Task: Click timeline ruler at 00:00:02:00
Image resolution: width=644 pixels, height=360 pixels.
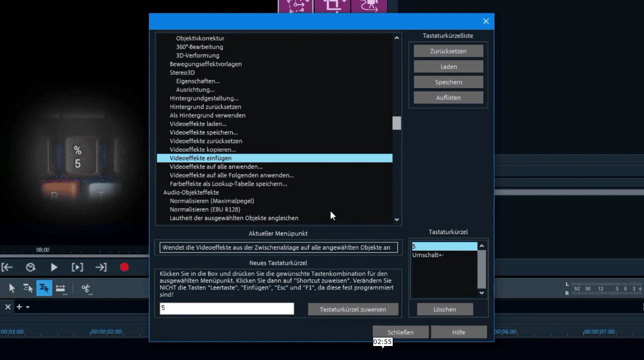Action: coord(106,332)
